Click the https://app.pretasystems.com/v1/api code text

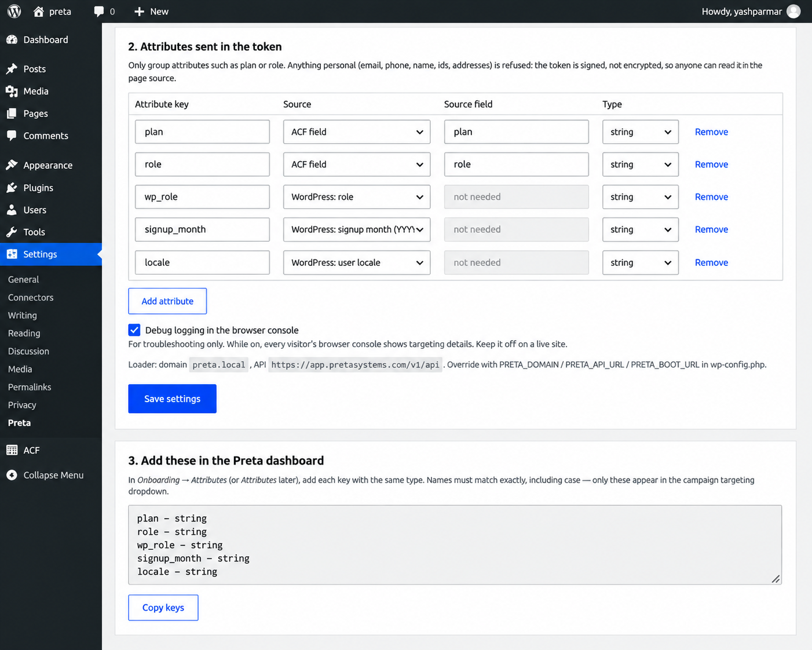pos(355,364)
